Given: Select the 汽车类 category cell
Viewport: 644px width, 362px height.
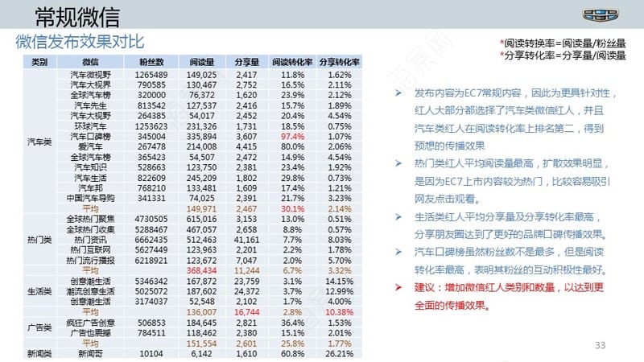Looking at the screenshot, I should coord(39,142).
